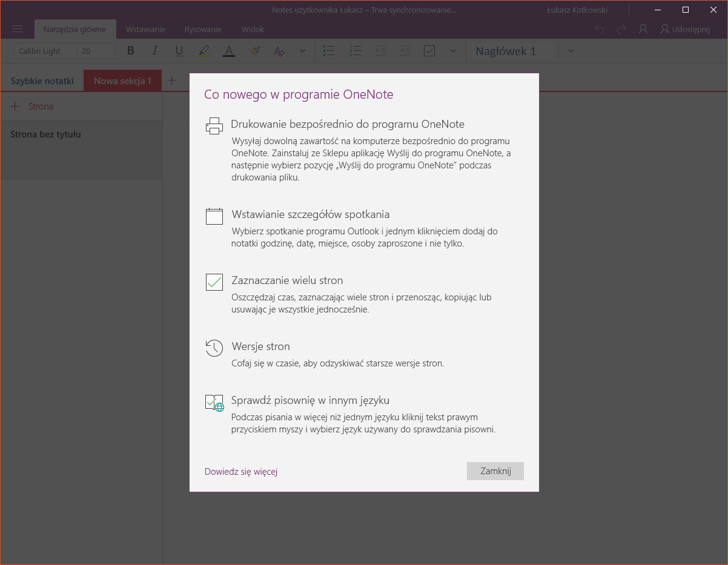Screen dimensions: 728x565
Task: Open the styles list dropdown arrow
Action: point(571,51)
